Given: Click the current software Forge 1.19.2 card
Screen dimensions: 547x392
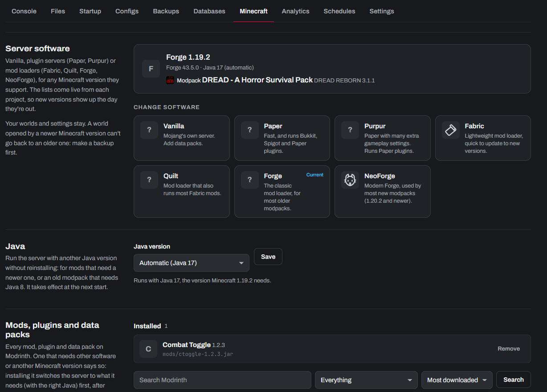Looking at the screenshot, I should pos(332,69).
